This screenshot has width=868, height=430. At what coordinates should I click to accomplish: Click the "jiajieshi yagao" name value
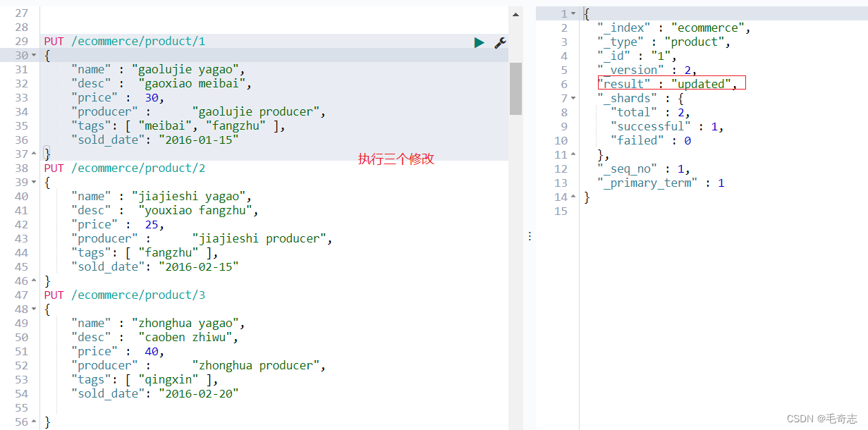pos(191,197)
